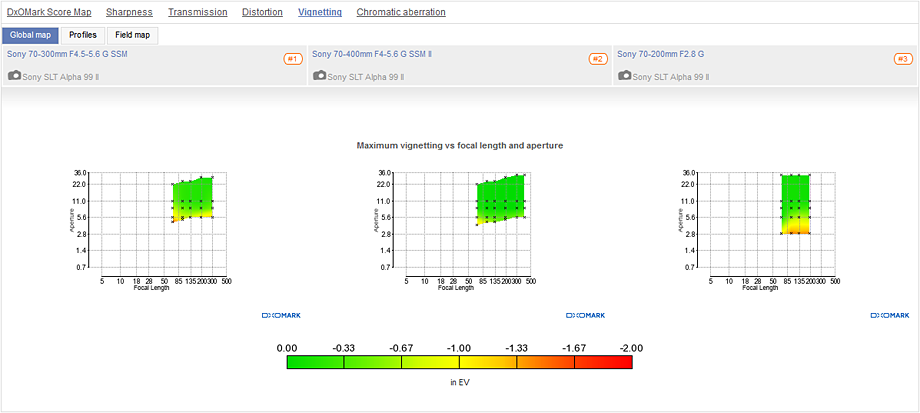Select the Distortion tab
This screenshot has width=920, height=413.
(x=262, y=12)
